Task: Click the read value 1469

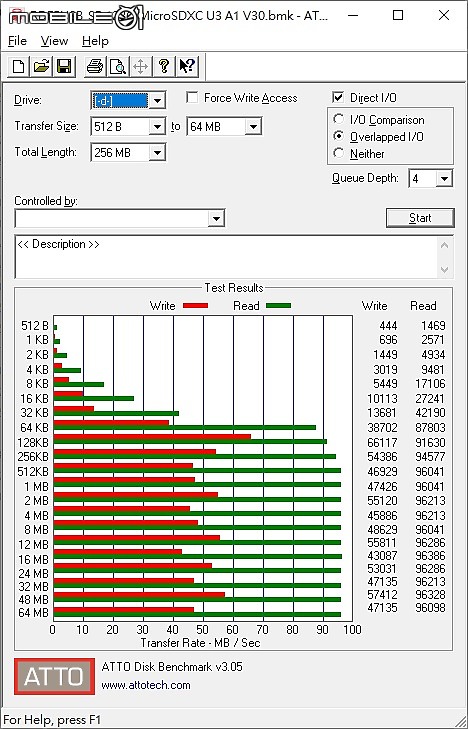Action: 433,326
